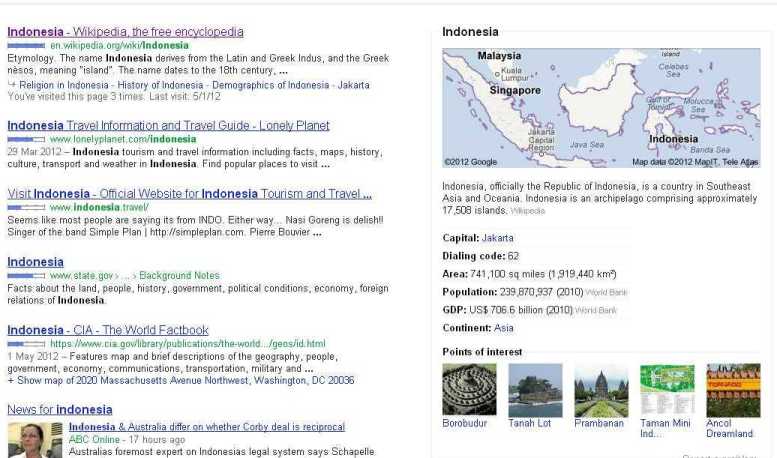Click the Indonesia map in knowledge panel
Screen dimensions: 777x458
click(601, 108)
